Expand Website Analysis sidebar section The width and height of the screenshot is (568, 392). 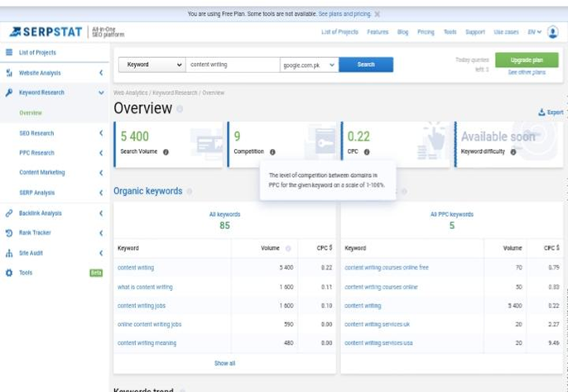[101, 73]
